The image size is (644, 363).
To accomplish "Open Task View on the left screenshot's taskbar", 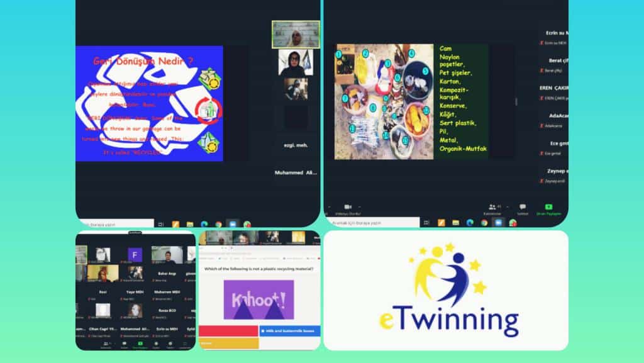I will [x=161, y=224].
